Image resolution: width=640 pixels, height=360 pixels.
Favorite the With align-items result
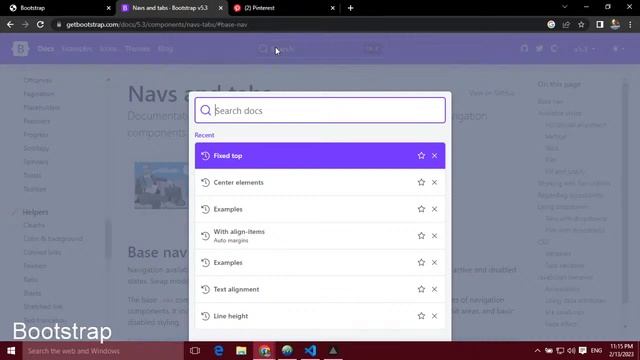tap(421, 236)
